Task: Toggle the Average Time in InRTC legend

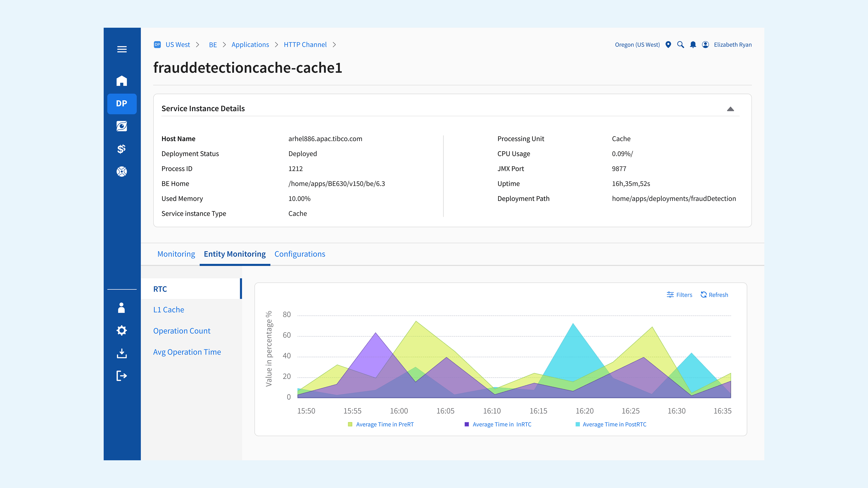Action: [498, 424]
